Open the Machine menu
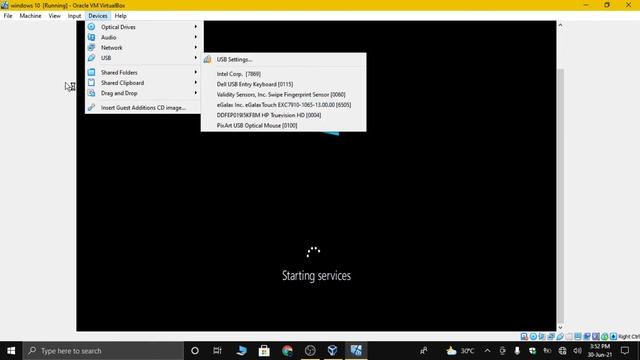The height and width of the screenshot is (360, 640). tap(30, 16)
